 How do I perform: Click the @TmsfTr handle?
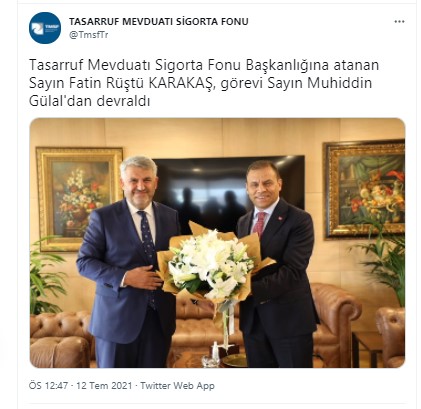pos(89,35)
